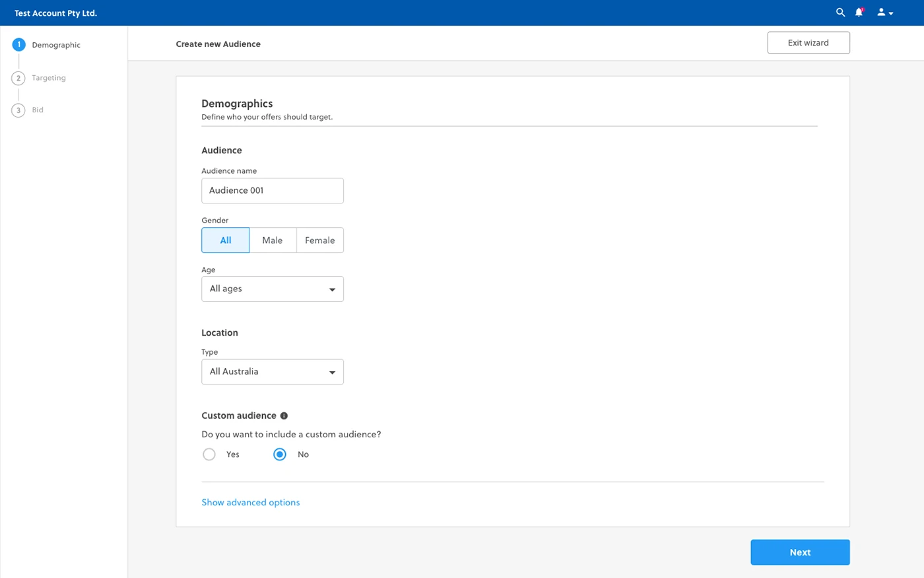Open the Age dropdown

click(x=273, y=289)
